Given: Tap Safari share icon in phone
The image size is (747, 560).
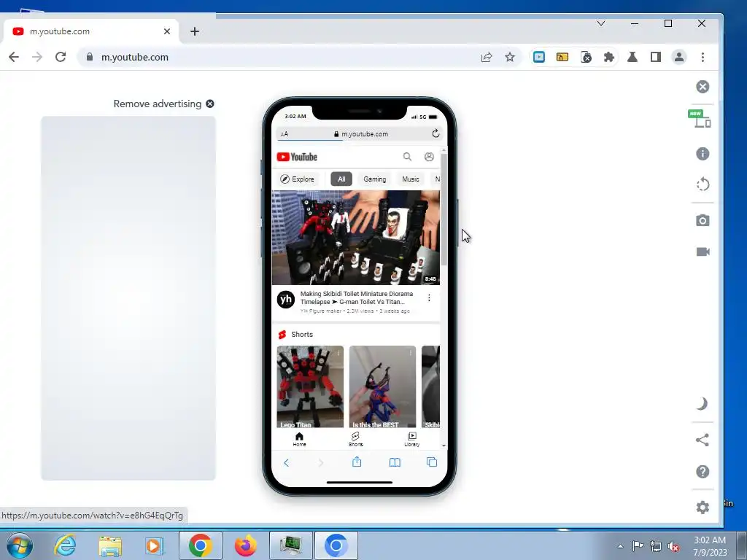Looking at the screenshot, I should (357, 462).
